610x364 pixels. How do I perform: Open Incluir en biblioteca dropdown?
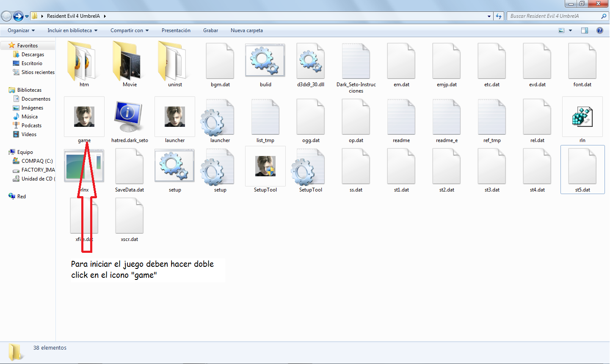(72, 30)
